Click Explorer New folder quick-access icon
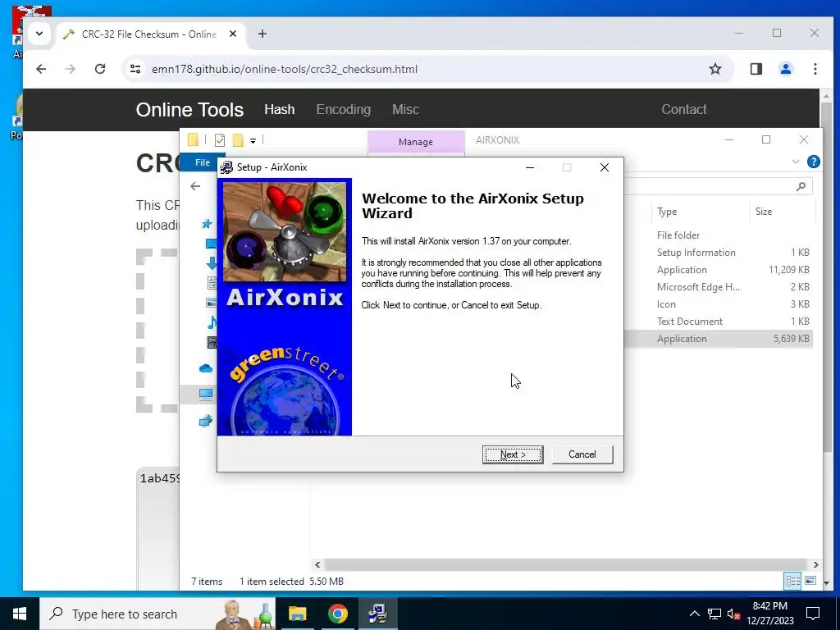 (x=238, y=140)
